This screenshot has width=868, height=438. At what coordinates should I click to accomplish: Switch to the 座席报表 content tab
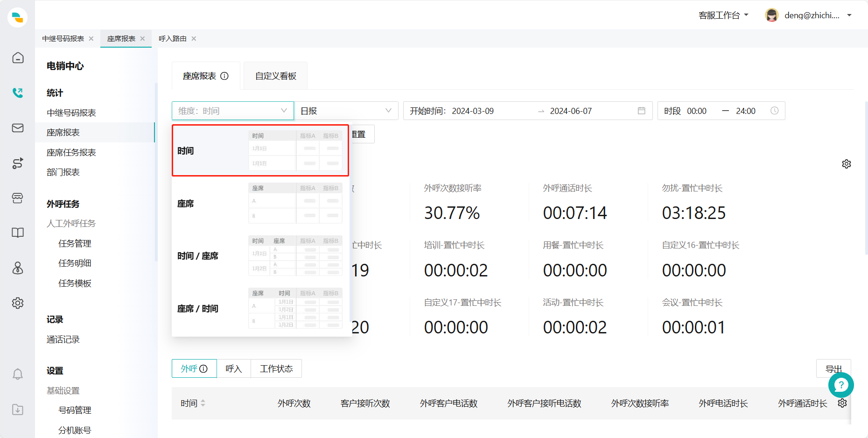coord(205,76)
